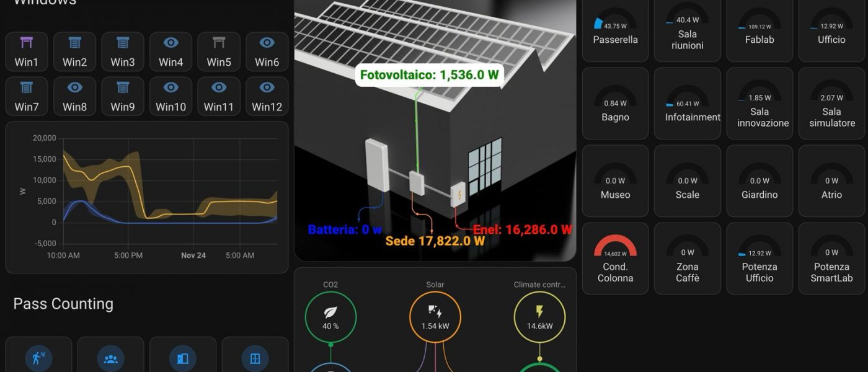Click the Fotovoltaico 1,536.0 W label
The image size is (868, 372).
tap(430, 75)
